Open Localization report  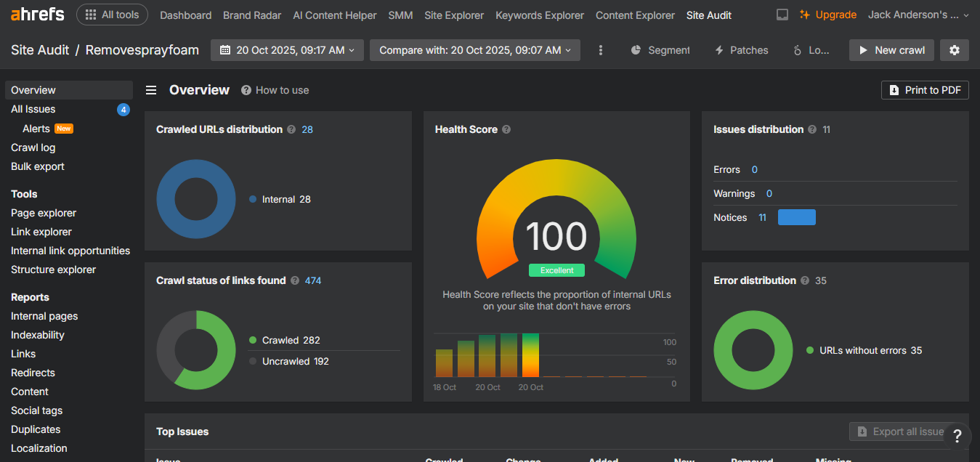coord(39,448)
